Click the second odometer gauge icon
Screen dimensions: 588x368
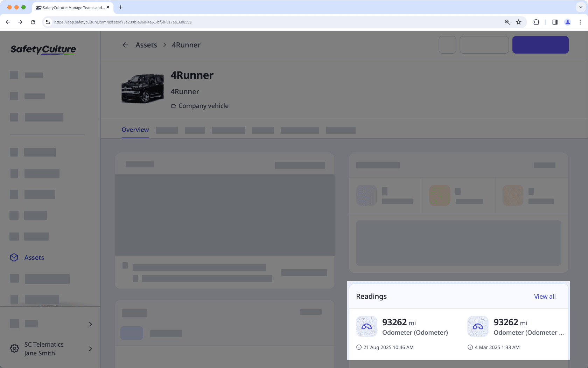click(478, 327)
